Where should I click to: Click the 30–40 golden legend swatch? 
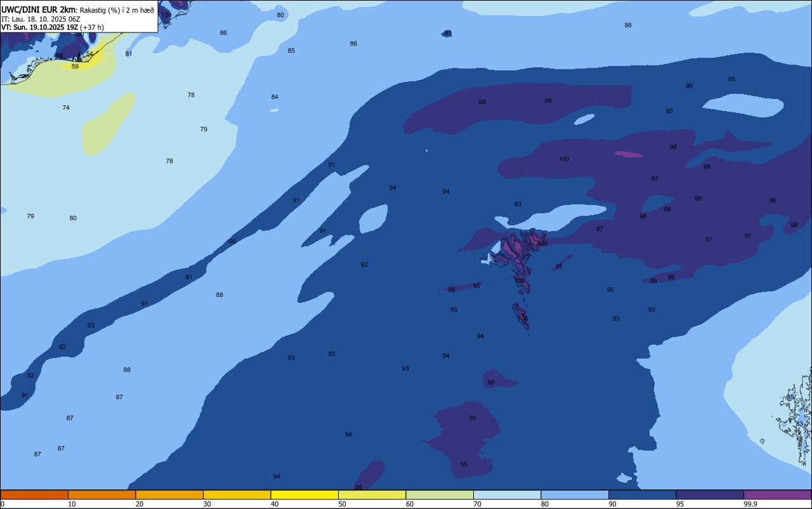click(237, 494)
